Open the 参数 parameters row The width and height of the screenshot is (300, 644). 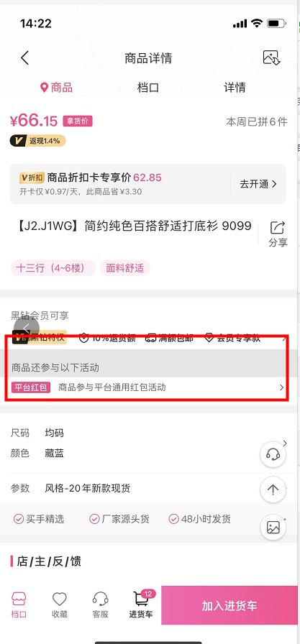point(148,488)
